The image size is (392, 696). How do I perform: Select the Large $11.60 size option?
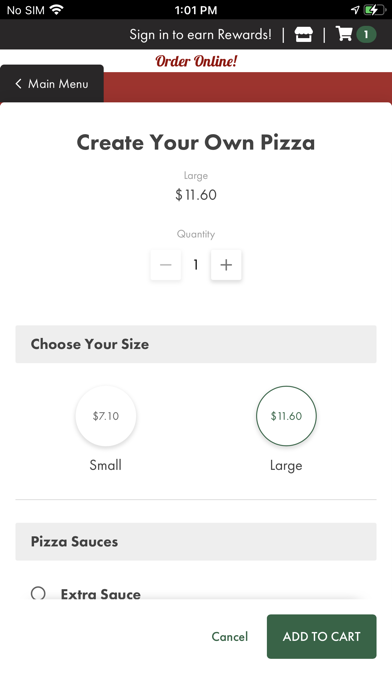[x=286, y=416]
